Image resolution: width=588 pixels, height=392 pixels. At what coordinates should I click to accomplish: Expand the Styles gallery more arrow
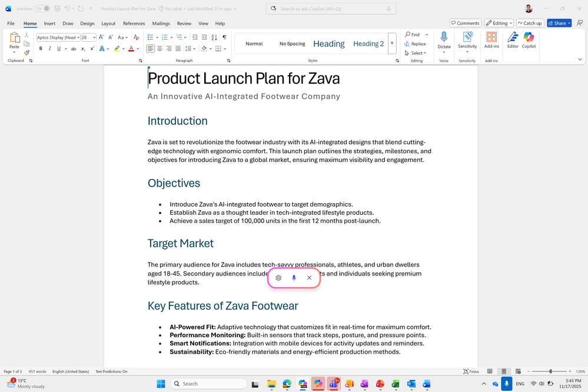tap(392, 44)
